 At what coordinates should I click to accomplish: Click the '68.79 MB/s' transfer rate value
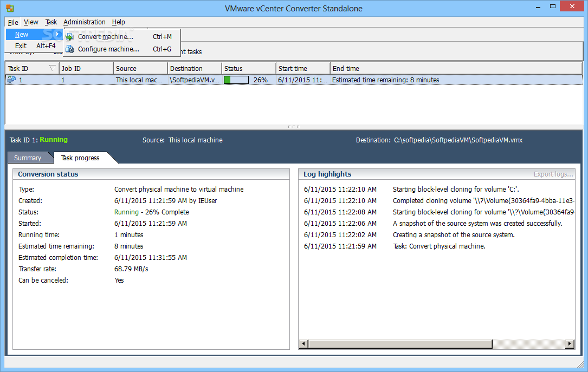click(x=131, y=269)
